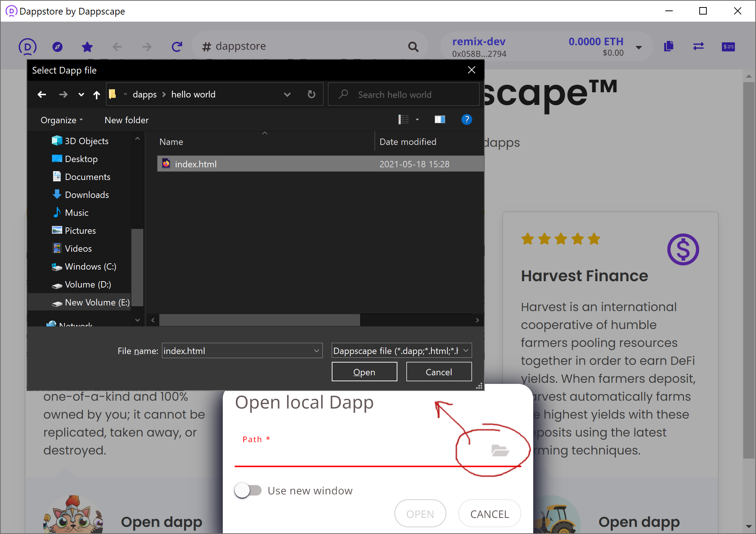756x534 pixels.
Task: Click the Dappscape logo icon in toolbar
Action: click(x=28, y=47)
